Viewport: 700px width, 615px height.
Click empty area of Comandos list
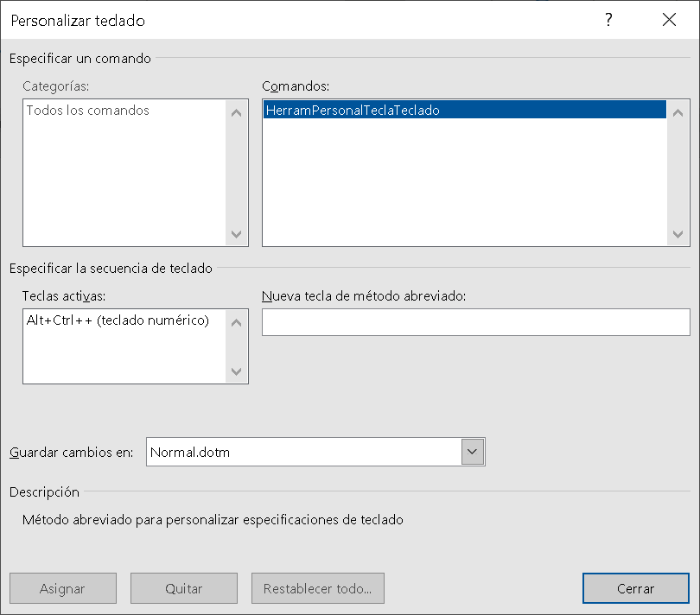tap(464, 181)
